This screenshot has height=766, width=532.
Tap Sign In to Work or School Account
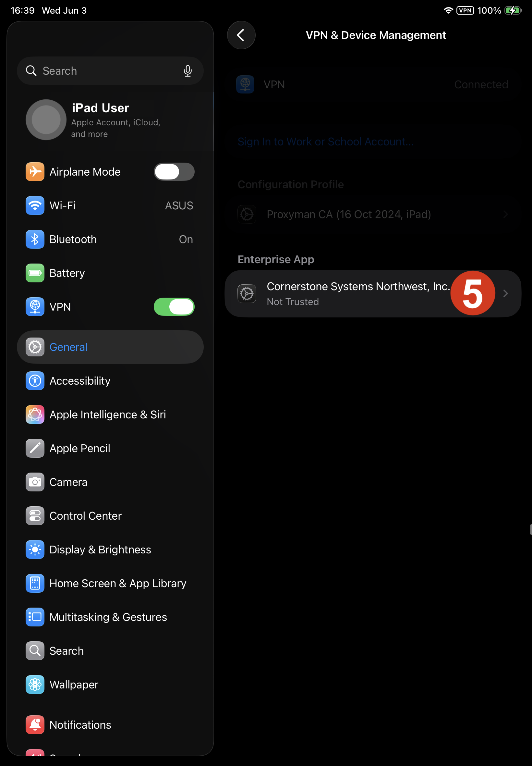(x=326, y=142)
